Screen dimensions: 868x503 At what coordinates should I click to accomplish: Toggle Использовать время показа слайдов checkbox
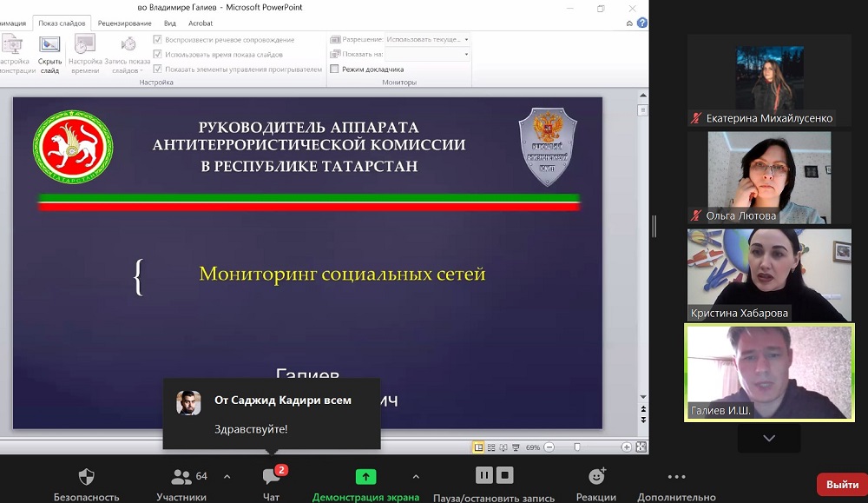pos(157,54)
